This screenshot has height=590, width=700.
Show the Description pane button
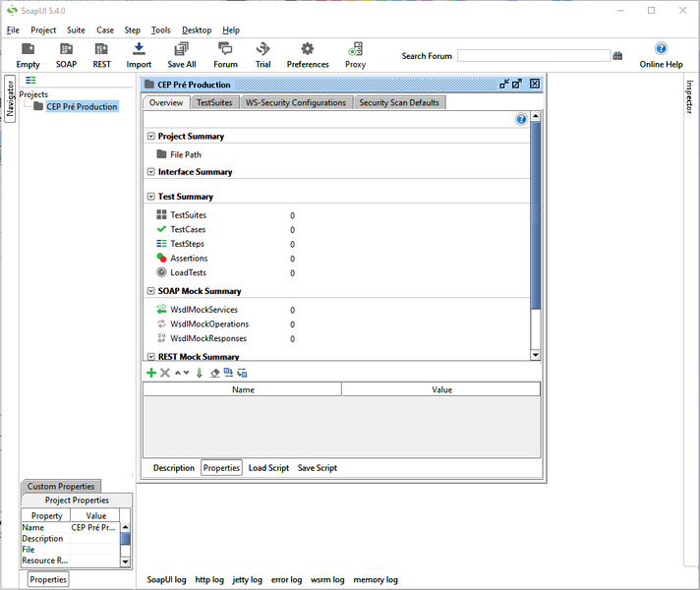[174, 468]
